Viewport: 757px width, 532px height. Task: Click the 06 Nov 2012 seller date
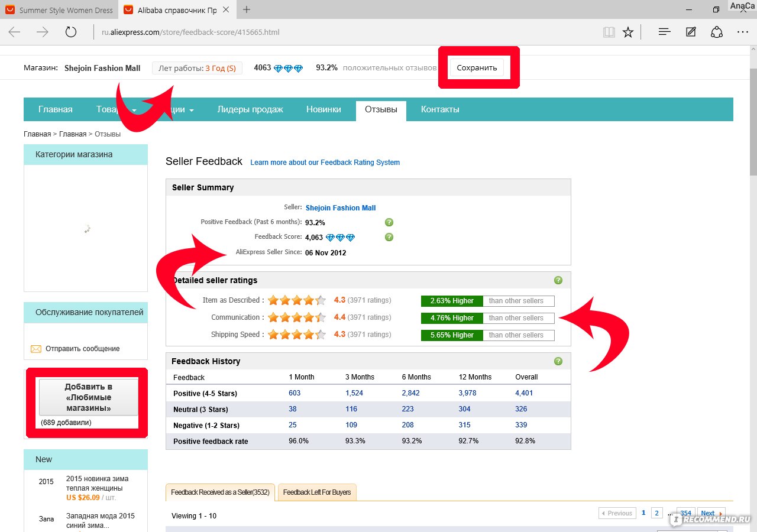tap(325, 253)
